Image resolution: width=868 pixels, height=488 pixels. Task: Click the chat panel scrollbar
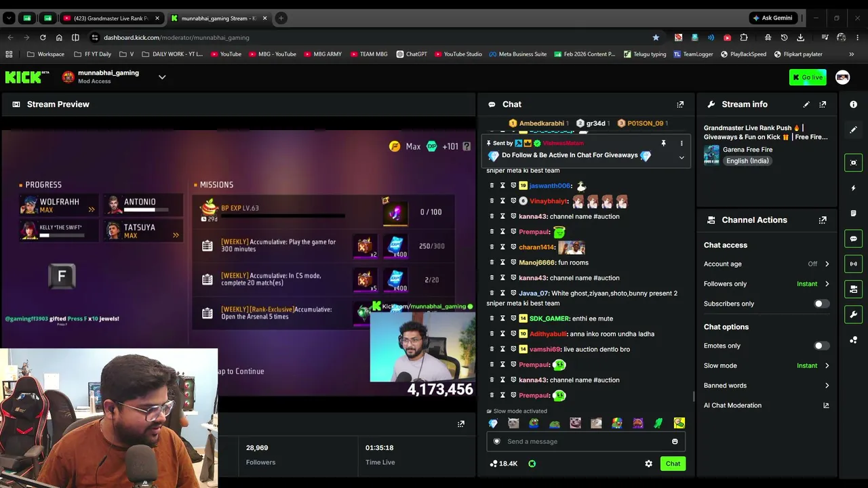point(692,396)
